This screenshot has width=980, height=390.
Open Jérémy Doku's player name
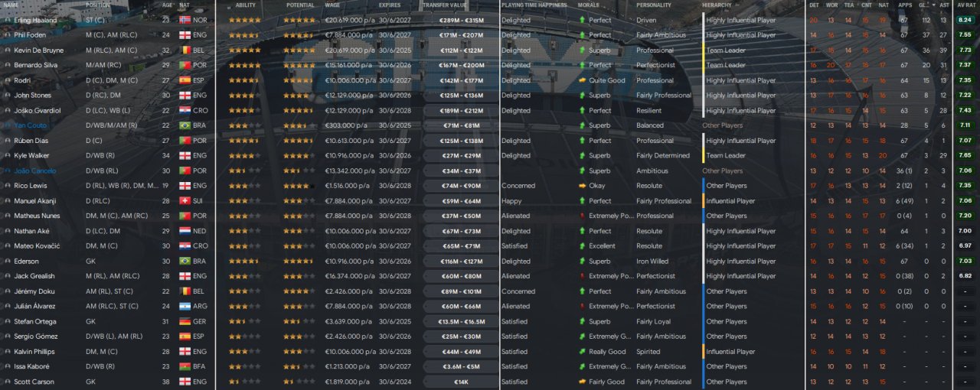click(x=33, y=291)
